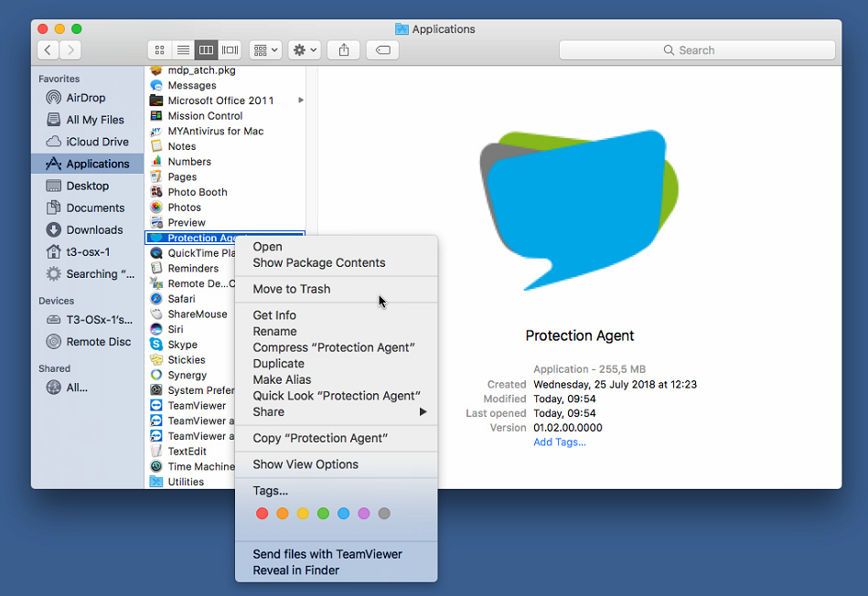Screen dimensions: 868x596
Task: Open the item arrangement dropdown
Action: coord(266,49)
